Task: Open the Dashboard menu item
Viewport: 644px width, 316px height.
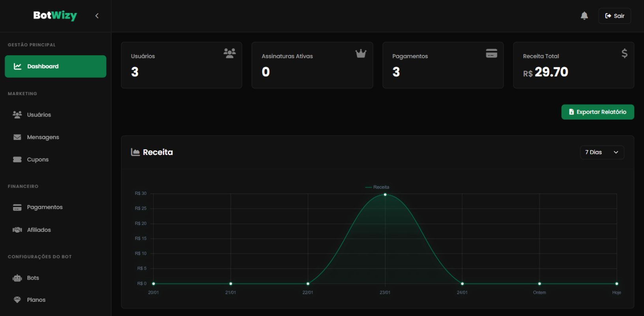Action: [x=56, y=66]
